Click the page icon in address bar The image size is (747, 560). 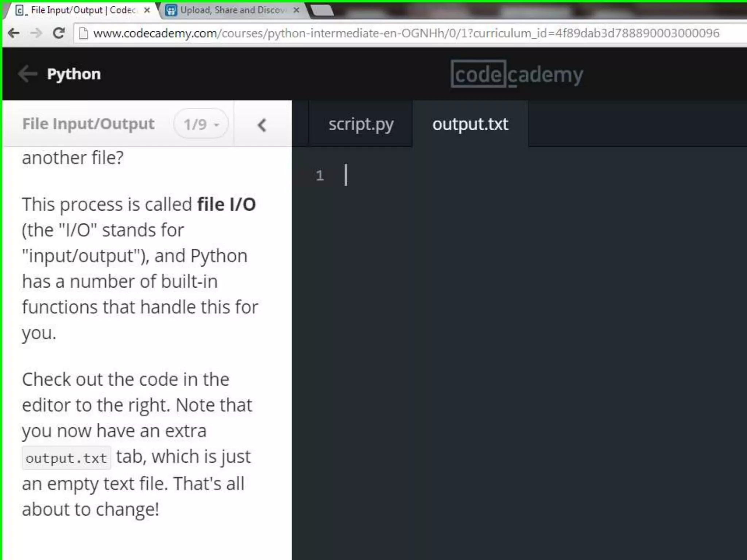pyautogui.click(x=84, y=34)
